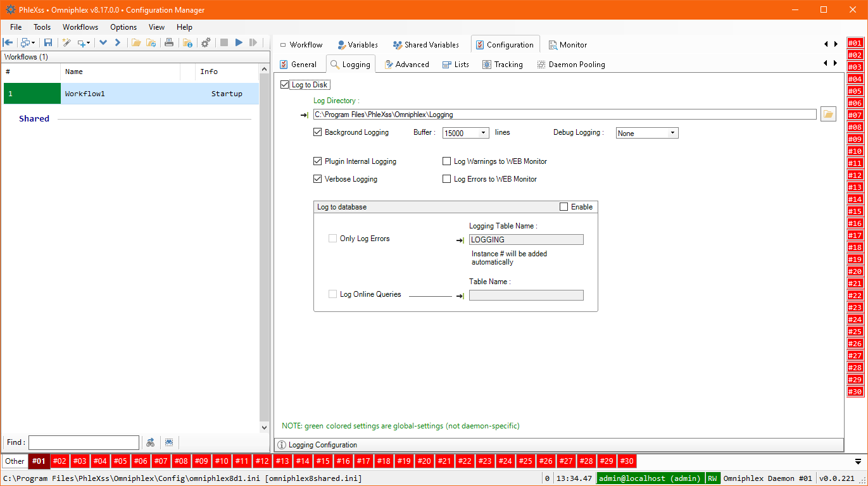The height and width of the screenshot is (486, 868).
Task: Click into the Find input field
Action: (x=84, y=442)
